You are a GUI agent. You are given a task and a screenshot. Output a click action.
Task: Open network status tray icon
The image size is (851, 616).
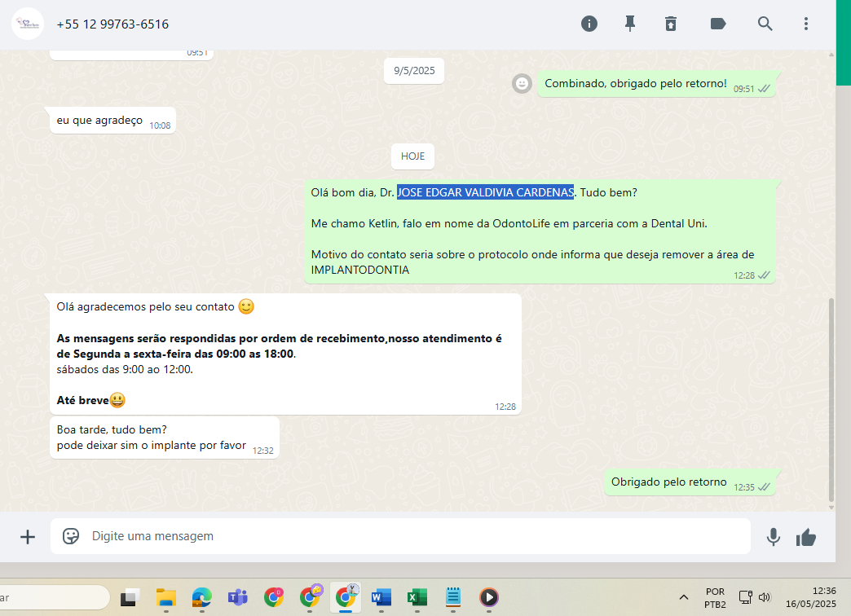pos(745,597)
